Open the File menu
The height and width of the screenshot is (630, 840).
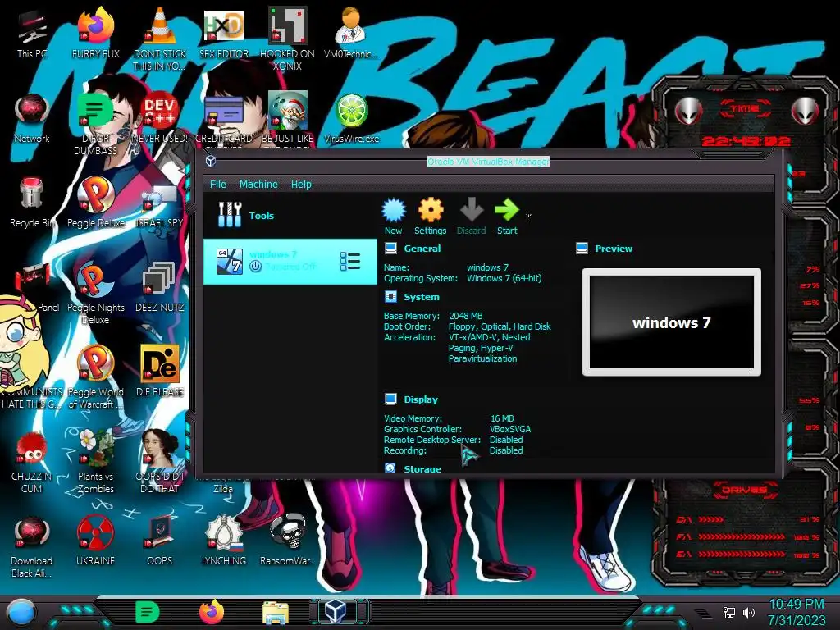click(x=217, y=185)
